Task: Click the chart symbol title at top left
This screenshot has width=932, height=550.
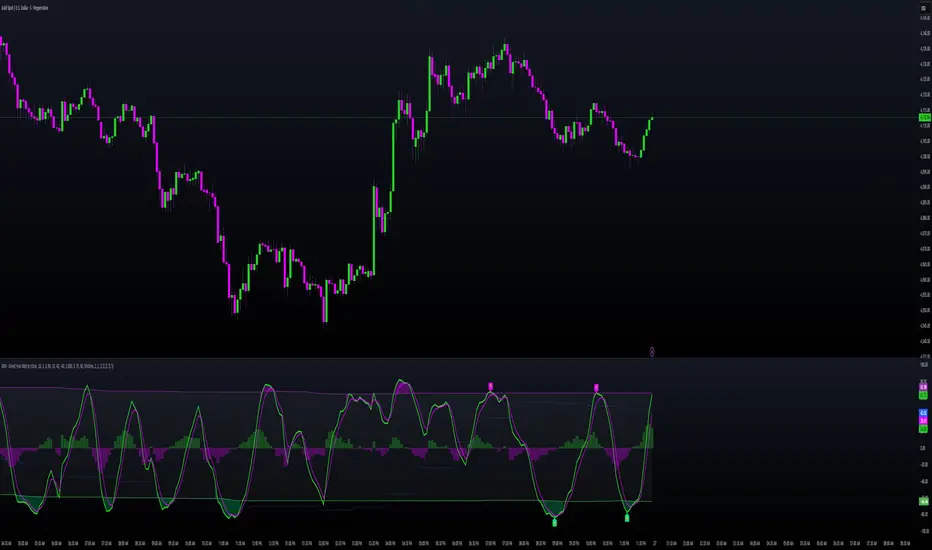Action: click(x=24, y=8)
